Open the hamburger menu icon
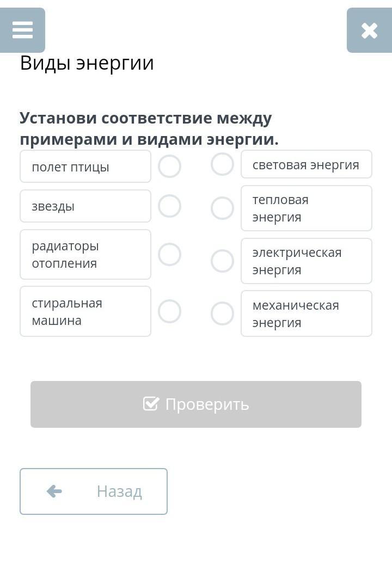 tap(22, 30)
